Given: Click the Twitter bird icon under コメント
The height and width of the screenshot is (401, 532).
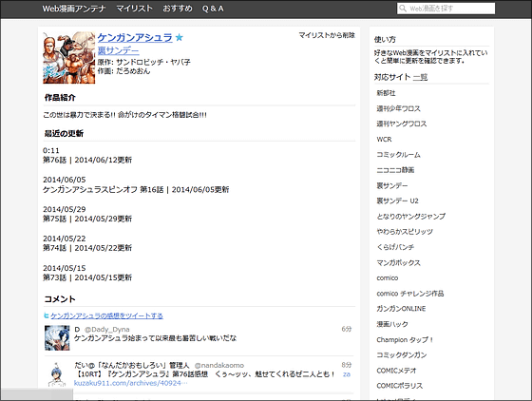Looking at the screenshot, I should point(47,315).
